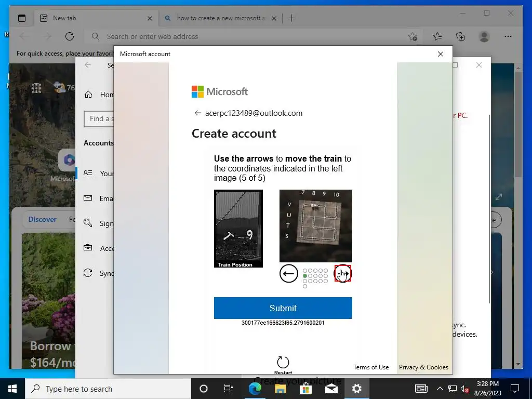
Task: Add this page to favorites
Action: (x=413, y=36)
